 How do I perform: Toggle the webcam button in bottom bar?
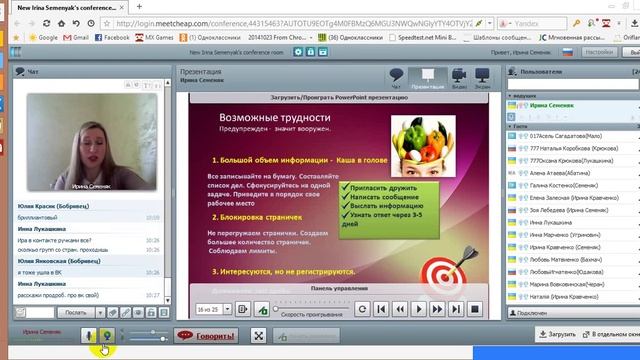pos(107,336)
